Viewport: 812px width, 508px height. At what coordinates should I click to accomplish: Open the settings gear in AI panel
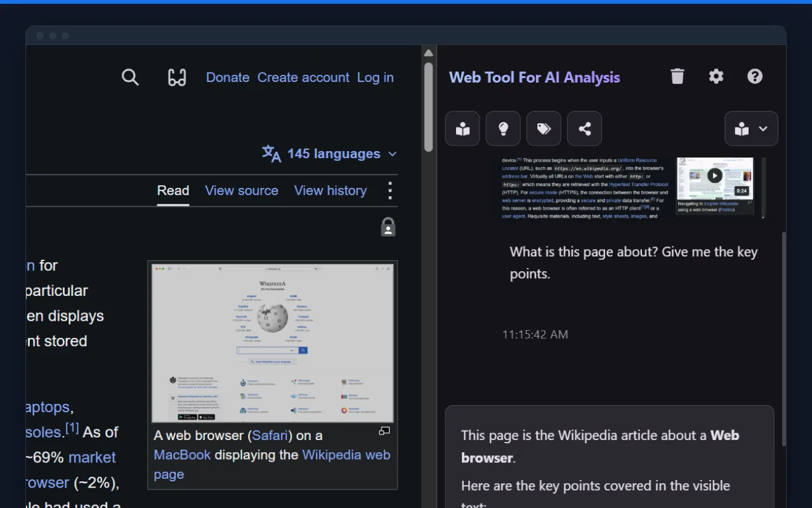coord(716,76)
